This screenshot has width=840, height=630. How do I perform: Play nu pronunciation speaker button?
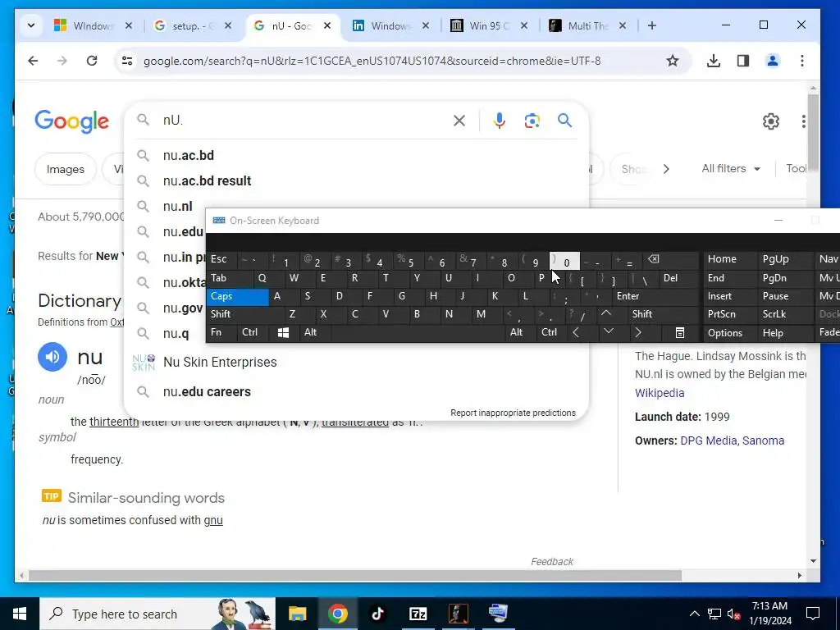click(x=52, y=357)
